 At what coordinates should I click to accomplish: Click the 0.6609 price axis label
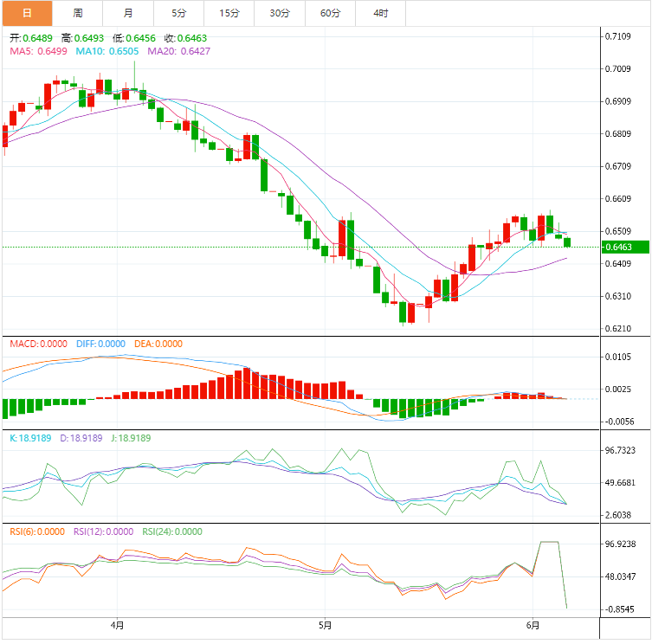618,199
